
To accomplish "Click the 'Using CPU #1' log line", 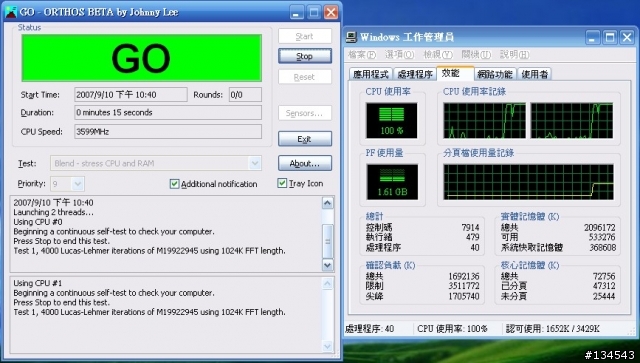I will coord(38,283).
